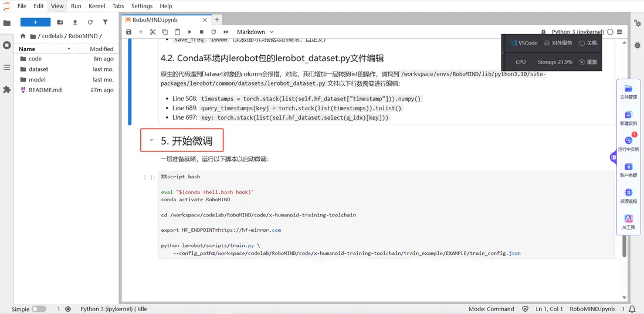Click the 关机 shutdown button
Viewport: 644px width, 314px height.
tap(588, 43)
